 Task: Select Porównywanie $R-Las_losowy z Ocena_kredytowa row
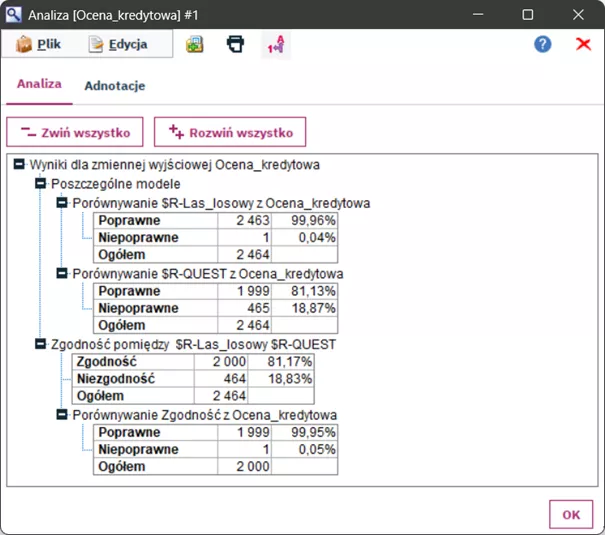[x=221, y=203]
